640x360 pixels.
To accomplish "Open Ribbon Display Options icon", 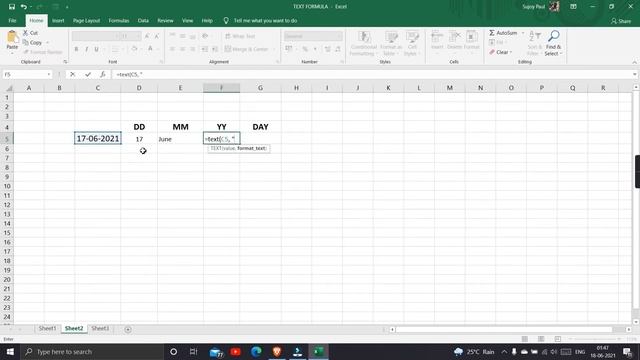I will point(573,7).
